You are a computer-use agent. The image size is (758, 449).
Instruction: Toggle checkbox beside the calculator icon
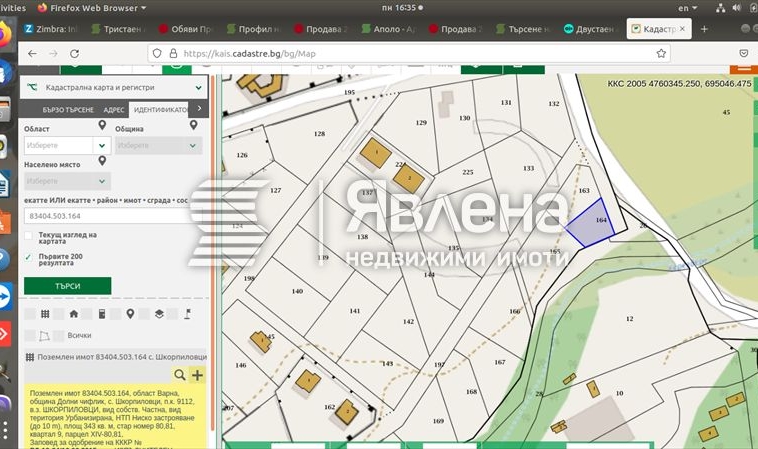[x=87, y=314]
